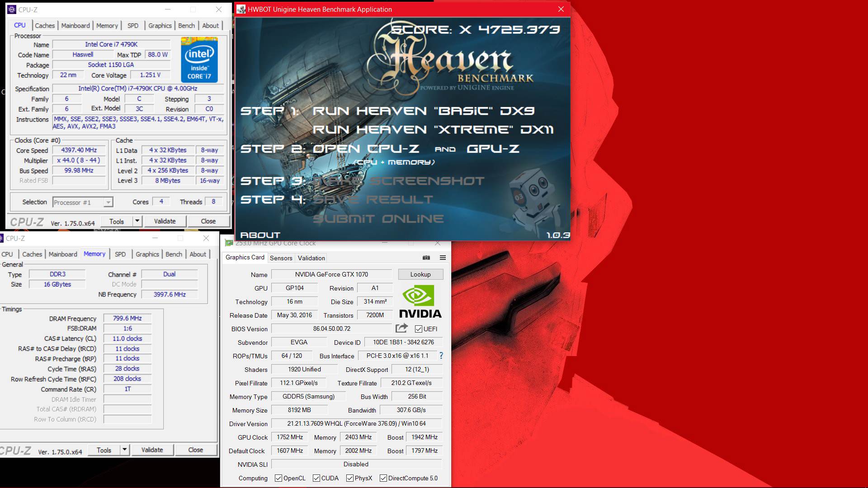Open the Sensors tab in GPU-Z
Image resolution: width=868 pixels, height=488 pixels.
tap(281, 258)
